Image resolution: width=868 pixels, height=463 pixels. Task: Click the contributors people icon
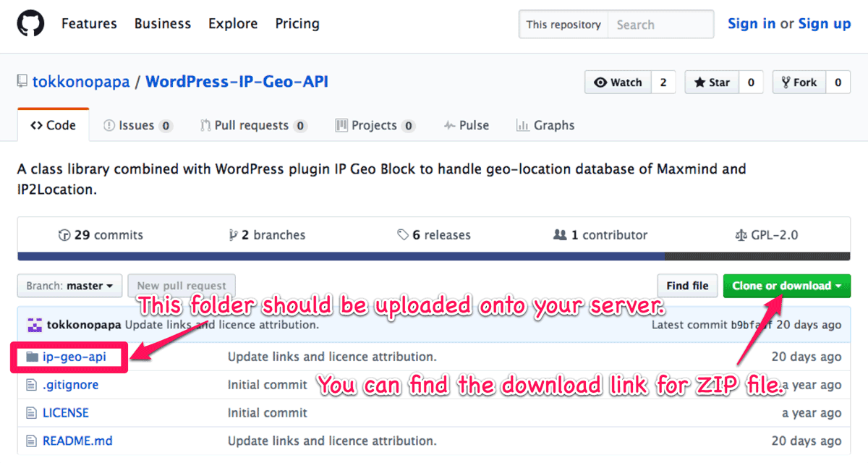pos(560,235)
